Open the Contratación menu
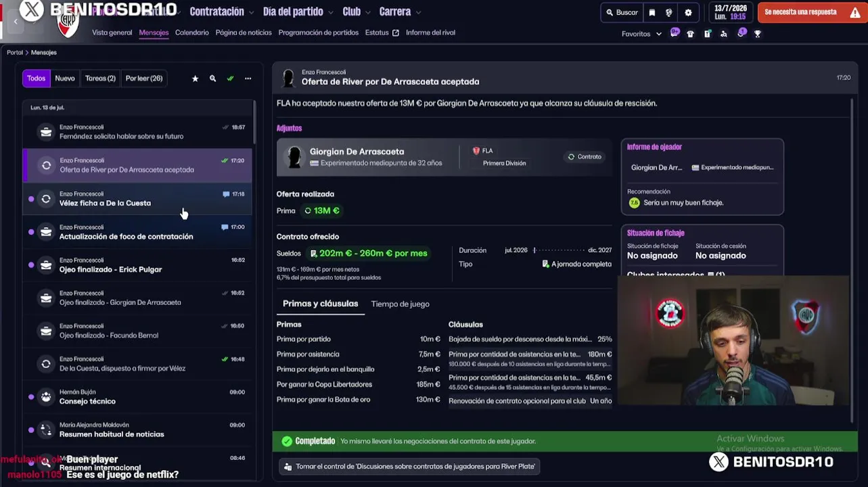The width and height of the screenshot is (868, 487). [222, 12]
